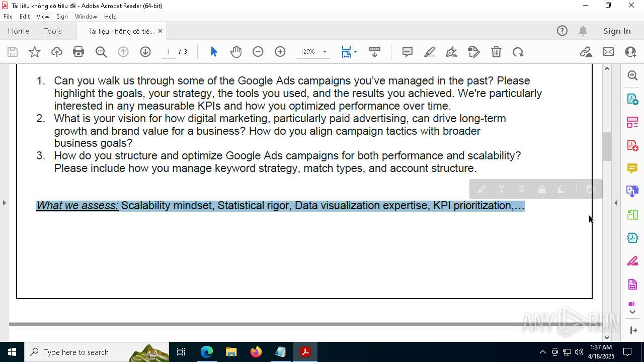Open the zoom percentage dropdown

coord(325,52)
